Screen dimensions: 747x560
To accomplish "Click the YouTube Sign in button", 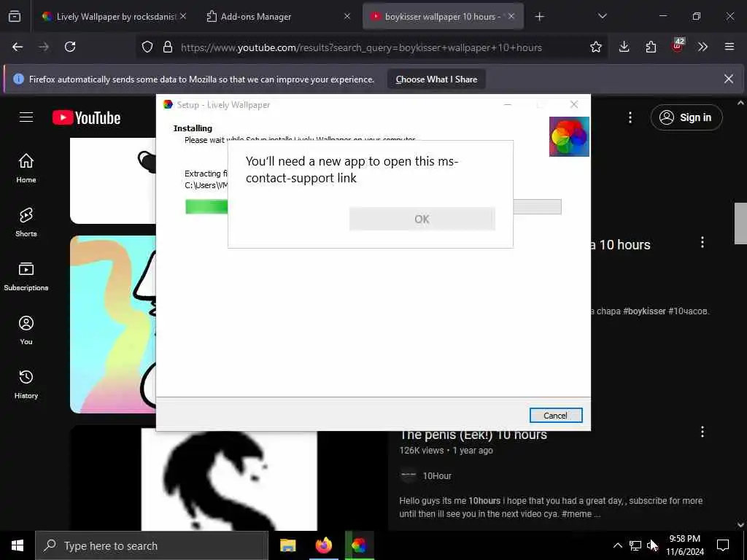I will click(686, 117).
